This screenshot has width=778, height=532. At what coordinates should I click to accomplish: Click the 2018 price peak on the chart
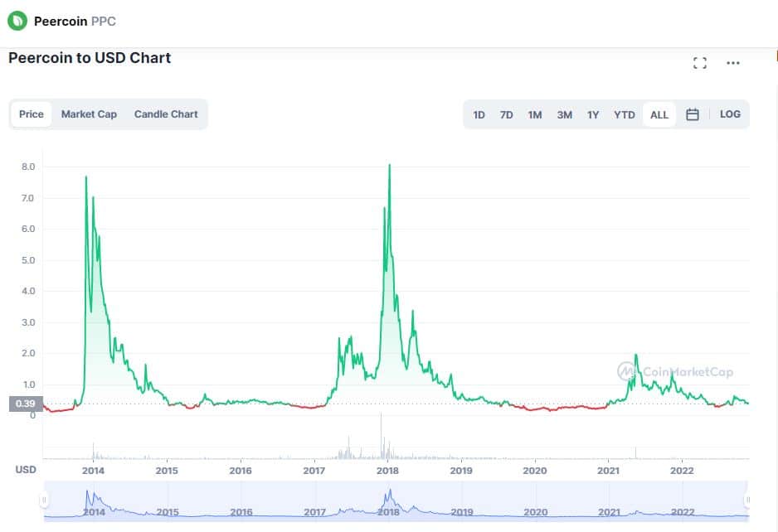390,165
